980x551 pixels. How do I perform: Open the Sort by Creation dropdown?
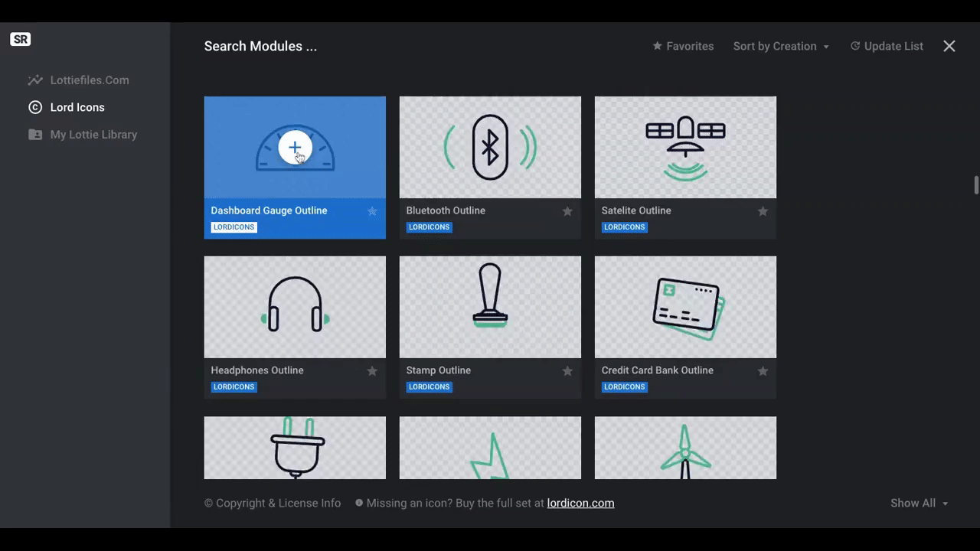point(781,46)
